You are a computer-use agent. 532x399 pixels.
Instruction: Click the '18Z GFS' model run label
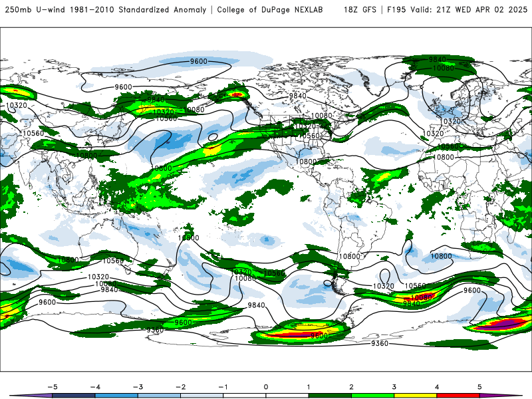click(360, 10)
